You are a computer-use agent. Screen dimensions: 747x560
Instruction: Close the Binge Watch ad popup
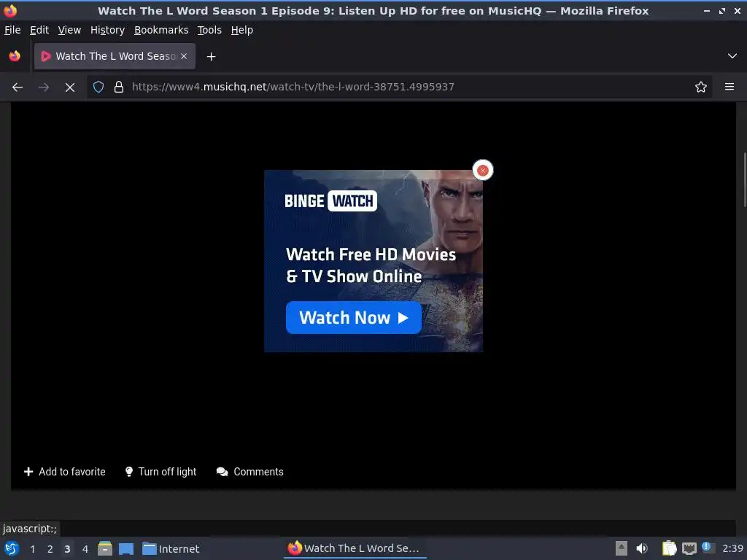tap(483, 171)
